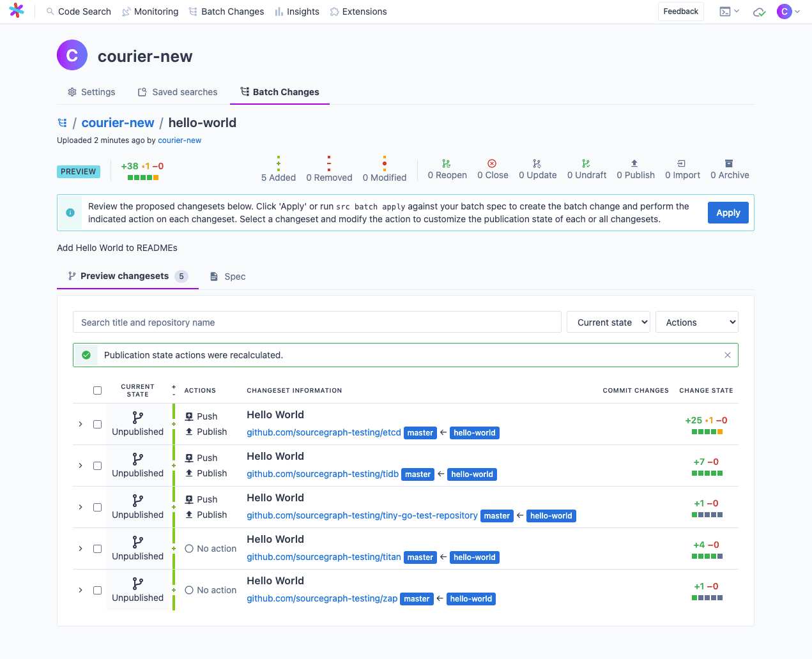Viewport: 812px width, 659px height.
Task: Click the Unpublished branch icon for etcd
Action: [137, 418]
